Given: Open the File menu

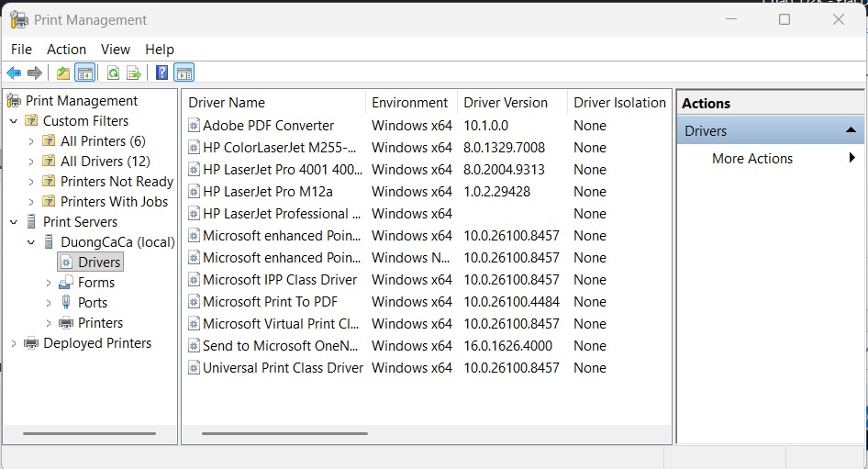Looking at the screenshot, I should pos(21,50).
